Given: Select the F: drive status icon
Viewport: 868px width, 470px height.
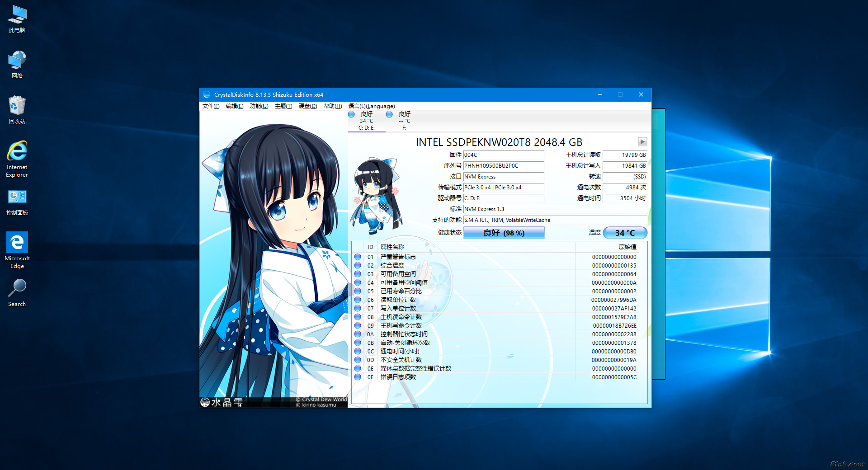Looking at the screenshot, I should pos(389,115).
